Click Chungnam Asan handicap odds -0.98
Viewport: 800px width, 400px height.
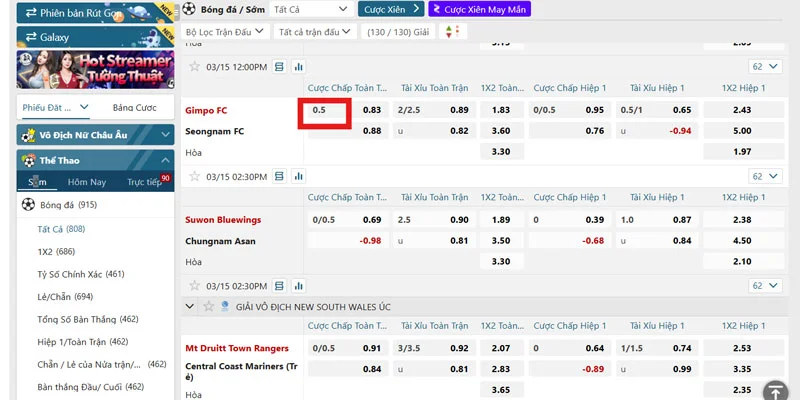click(370, 240)
